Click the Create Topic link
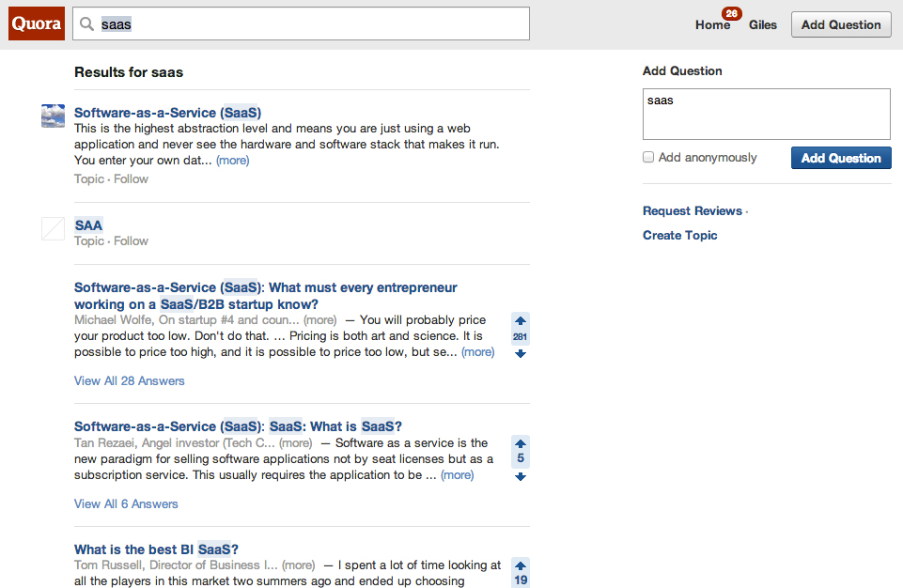 679,235
